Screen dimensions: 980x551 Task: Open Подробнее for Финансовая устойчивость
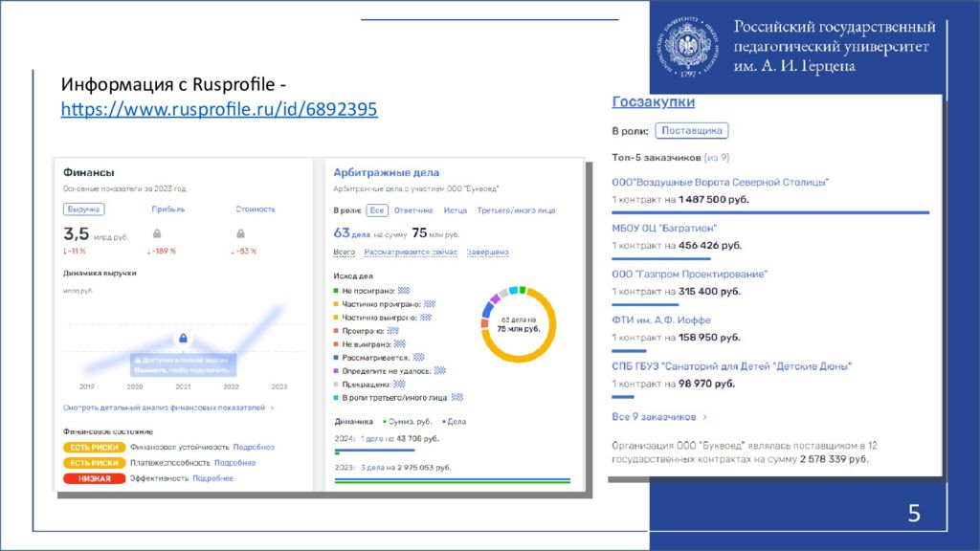[x=254, y=448]
